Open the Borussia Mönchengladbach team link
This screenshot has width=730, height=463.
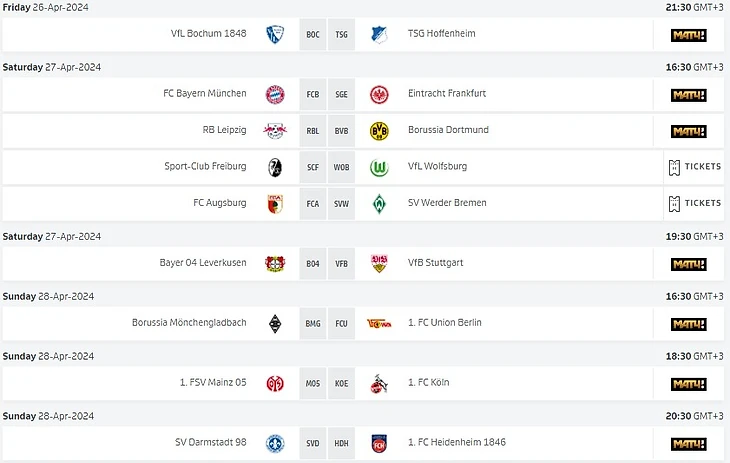(189, 323)
